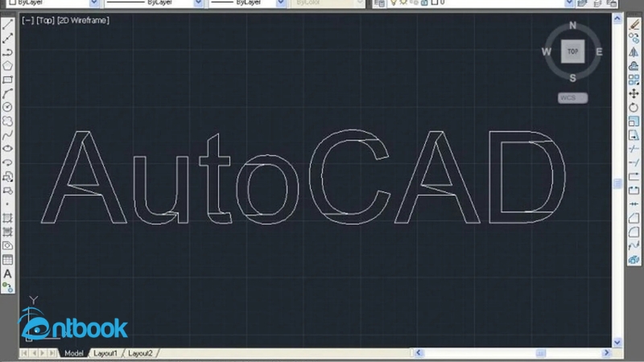This screenshot has height=362, width=644.
Task: Select the Explode tool
Action: tap(634, 259)
